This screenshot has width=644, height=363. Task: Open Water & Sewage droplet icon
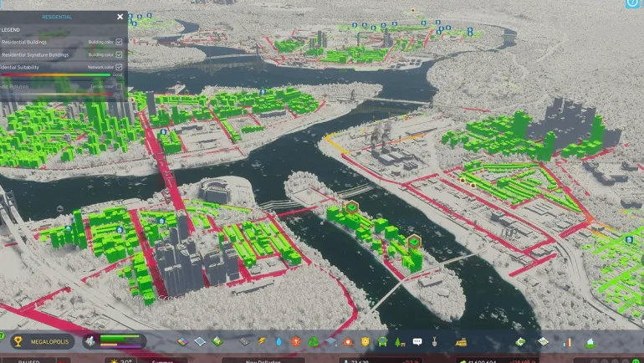[x=279, y=341]
